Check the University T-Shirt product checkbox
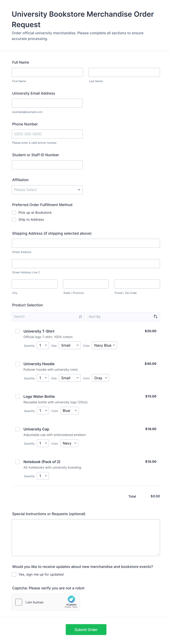 click(x=18, y=331)
